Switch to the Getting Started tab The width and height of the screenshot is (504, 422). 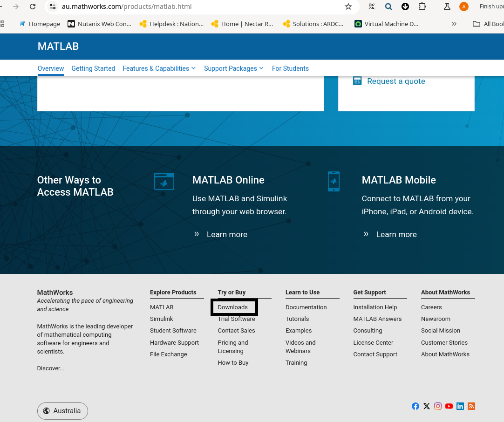point(93,68)
